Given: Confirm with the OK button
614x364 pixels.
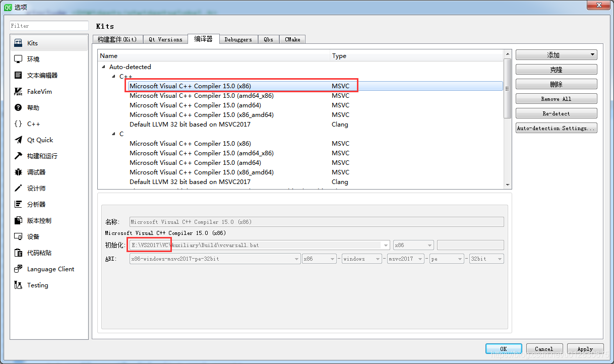Looking at the screenshot, I should click(x=504, y=349).
